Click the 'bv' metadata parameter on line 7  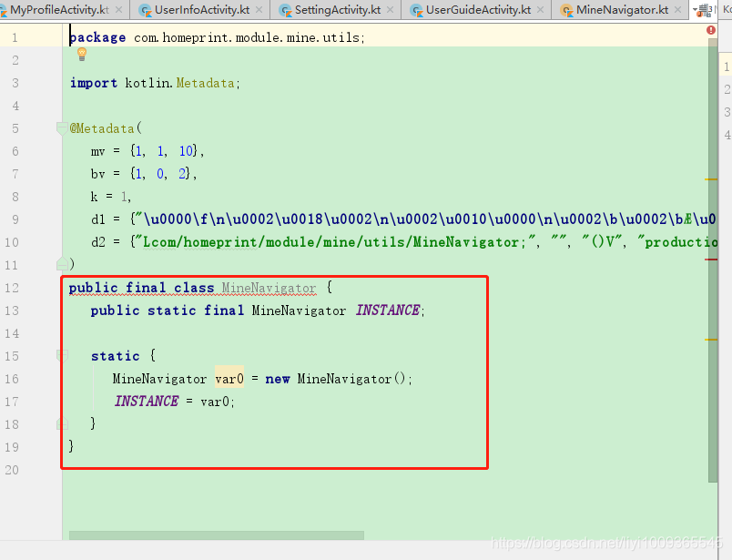click(x=98, y=174)
